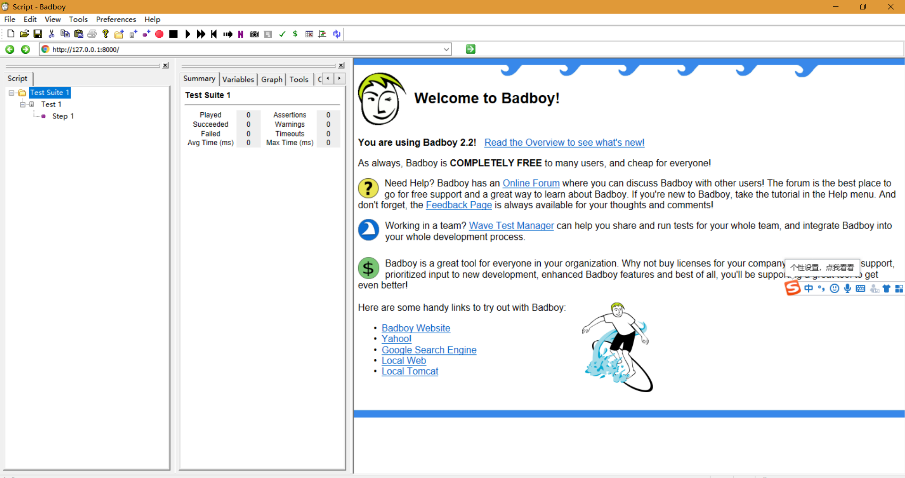This screenshot has width=905, height=478.
Task: Switch to the Tools tab in summary panel
Action: 299,79
